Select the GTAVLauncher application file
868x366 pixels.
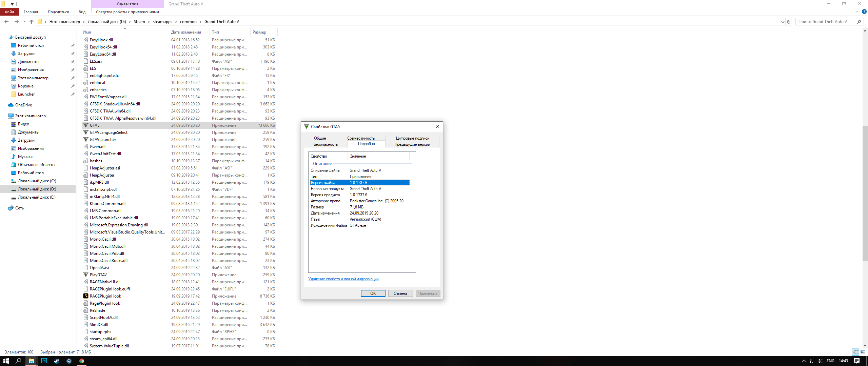pos(103,140)
